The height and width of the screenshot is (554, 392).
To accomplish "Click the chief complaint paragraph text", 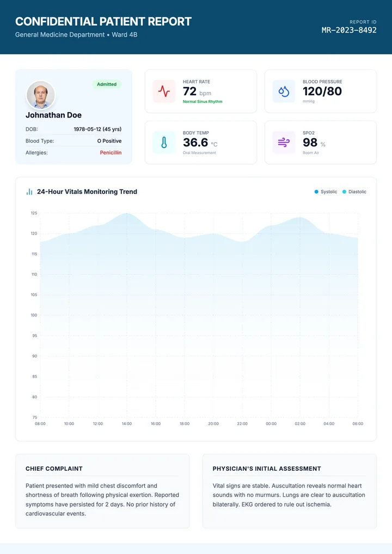I will pos(102,500).
